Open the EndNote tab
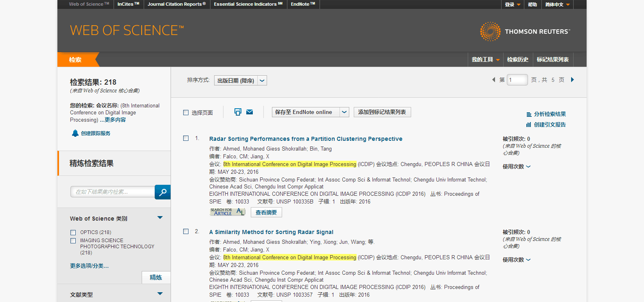The image size is (644, 302). pos(303,4)
